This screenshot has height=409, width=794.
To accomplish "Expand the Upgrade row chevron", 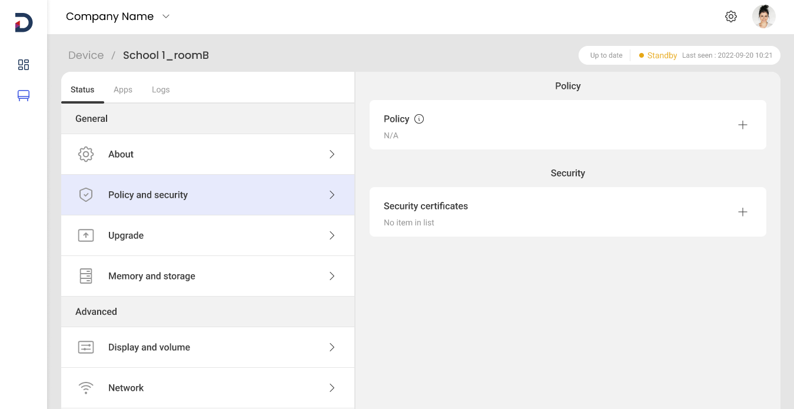I will click(332, 236).
